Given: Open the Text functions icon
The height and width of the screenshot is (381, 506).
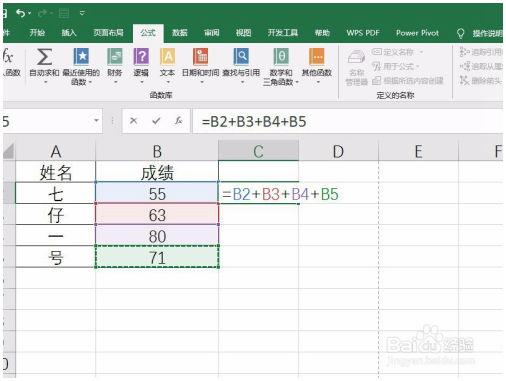Looking at the screenshot, I should (167, 56).
